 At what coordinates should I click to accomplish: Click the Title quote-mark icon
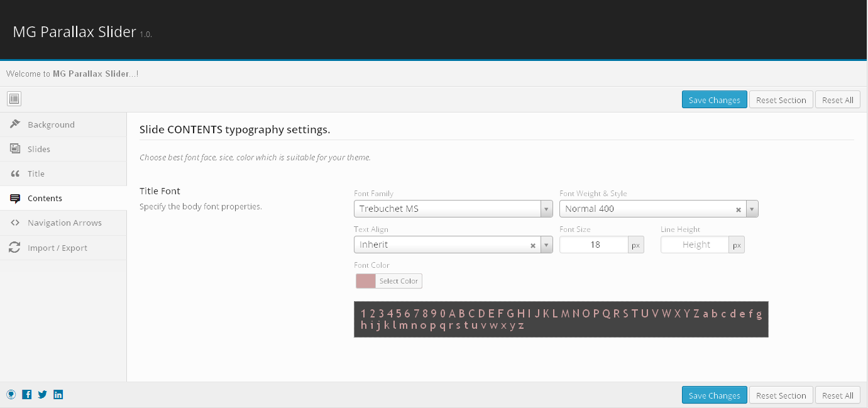coord(15,174)
